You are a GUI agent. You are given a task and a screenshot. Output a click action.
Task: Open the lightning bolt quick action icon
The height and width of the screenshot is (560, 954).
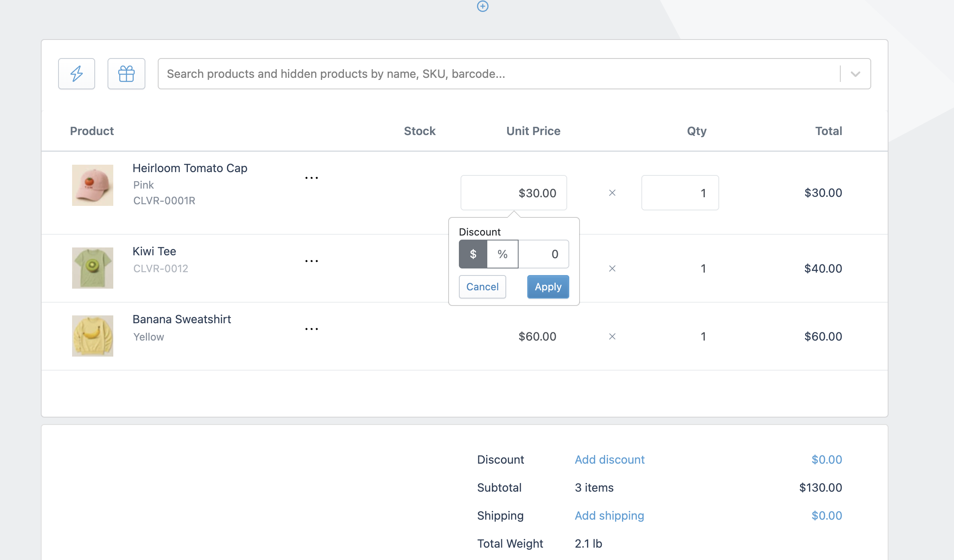76,74
